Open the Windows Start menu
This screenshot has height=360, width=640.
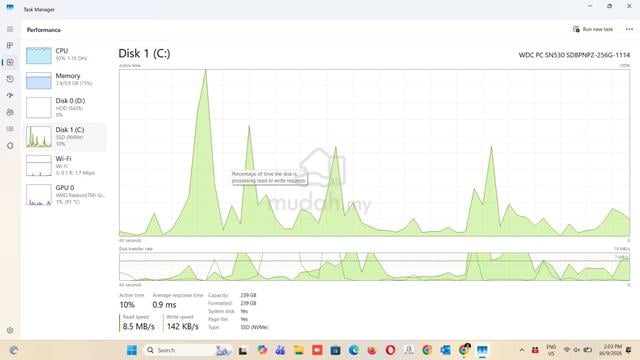[x=131, y=350]
